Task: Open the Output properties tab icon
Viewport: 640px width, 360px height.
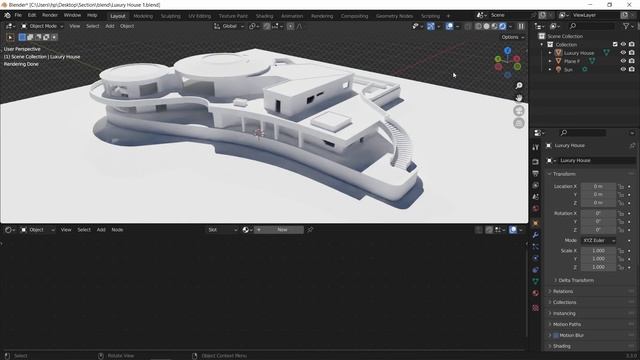Action: click(x=536, y=174)
